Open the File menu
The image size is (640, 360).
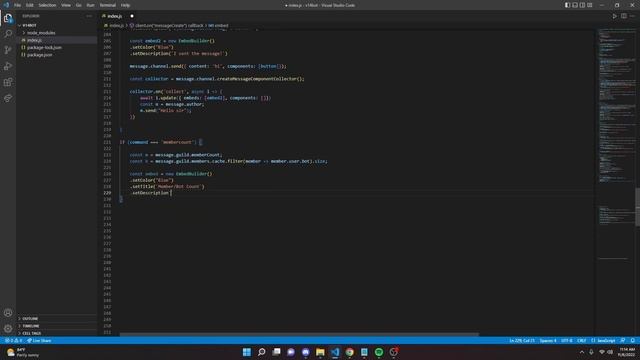point(18,5)
